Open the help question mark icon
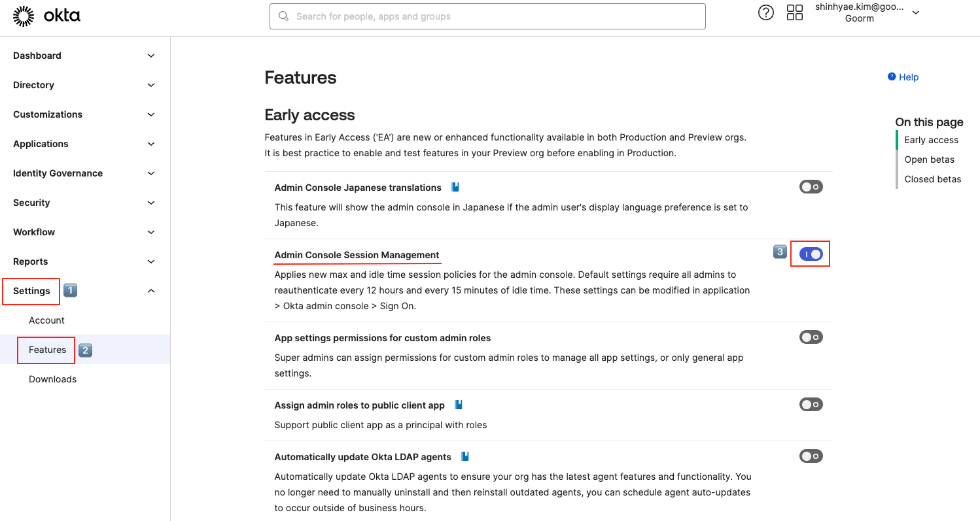 pos(766,12)
